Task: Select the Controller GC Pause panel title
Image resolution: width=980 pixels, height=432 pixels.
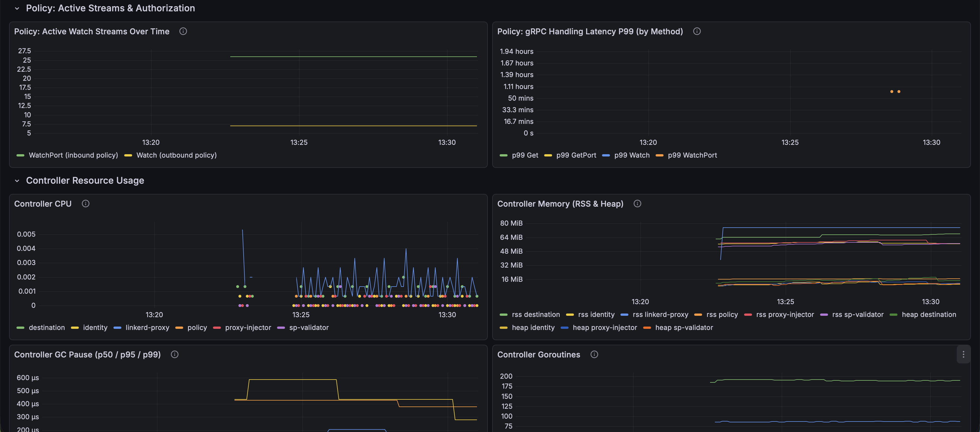Action: click(88, 354)
